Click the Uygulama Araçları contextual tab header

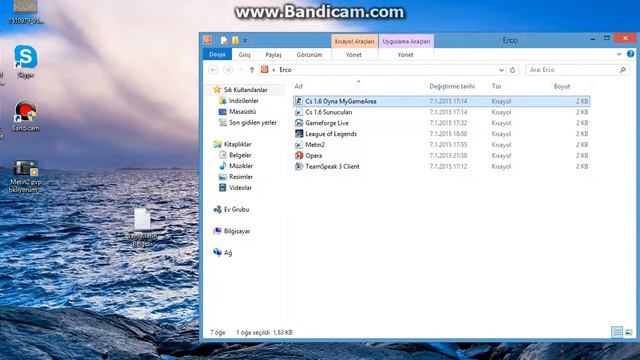click(x=406, y=41)
